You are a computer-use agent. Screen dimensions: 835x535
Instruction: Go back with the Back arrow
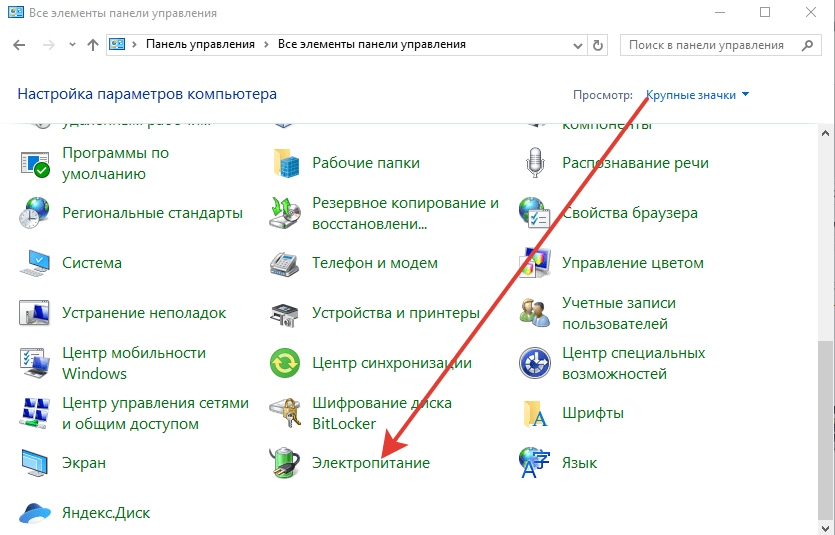pos(19,45)
